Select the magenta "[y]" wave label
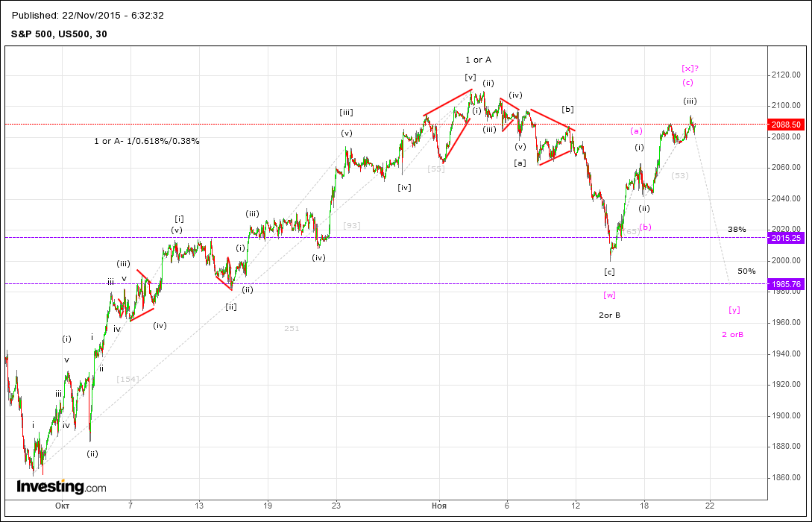The image size is (812, 522). 734,309
